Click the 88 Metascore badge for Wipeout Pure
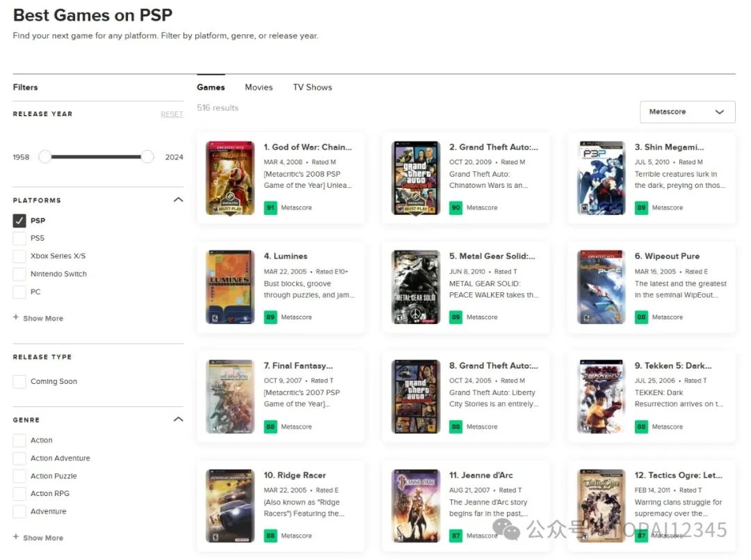The image size is (751, 560). coord(641,317)
